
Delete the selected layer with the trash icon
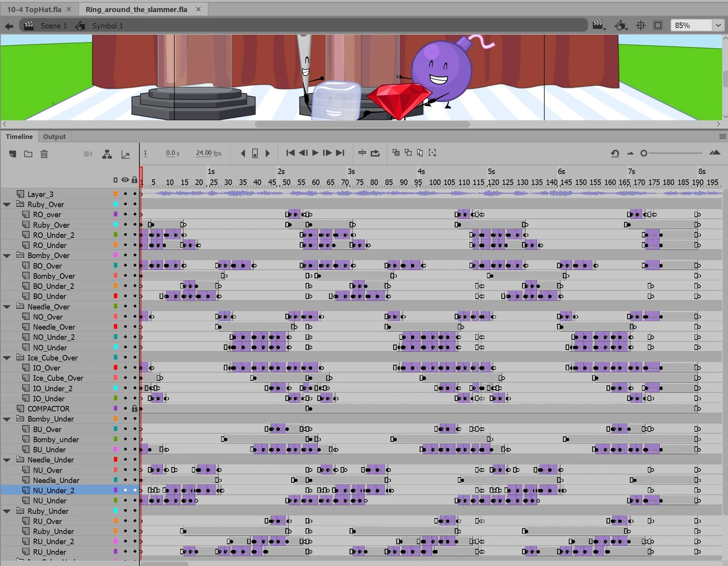point(44,154)
